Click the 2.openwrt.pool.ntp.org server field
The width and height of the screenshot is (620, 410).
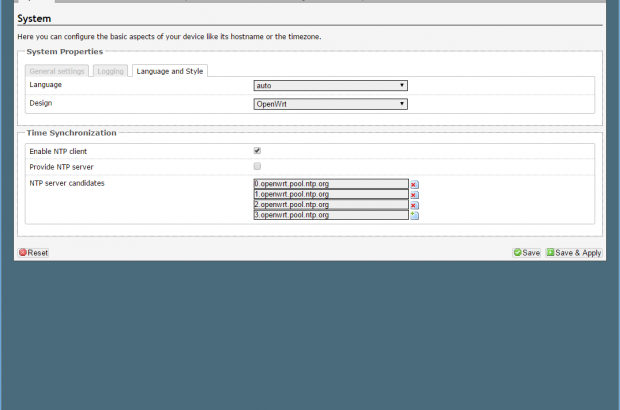[331, 204]
